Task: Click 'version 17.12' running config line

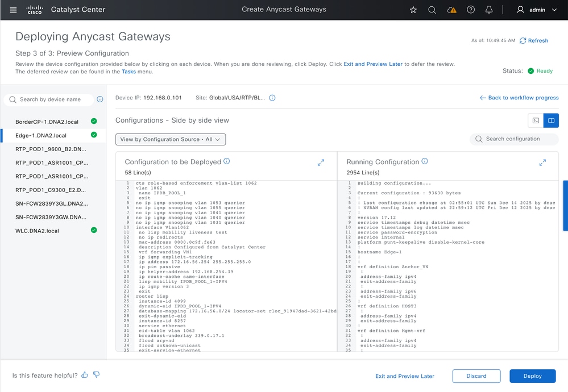Action: tap(376, 218)
